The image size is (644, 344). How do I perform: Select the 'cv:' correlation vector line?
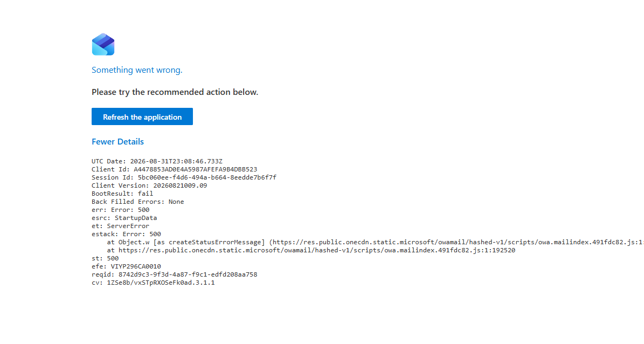(153, 283)
